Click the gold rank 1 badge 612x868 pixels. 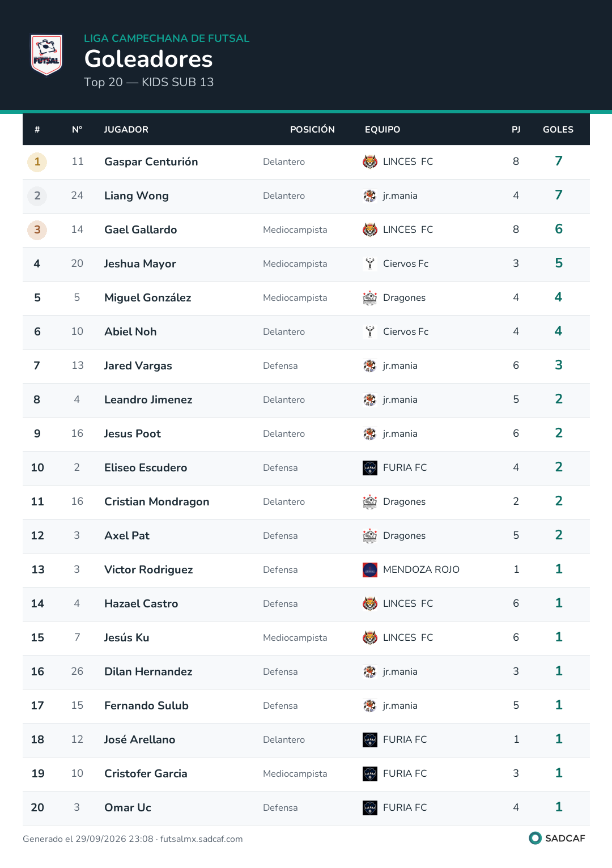click(x=37, y=162)
